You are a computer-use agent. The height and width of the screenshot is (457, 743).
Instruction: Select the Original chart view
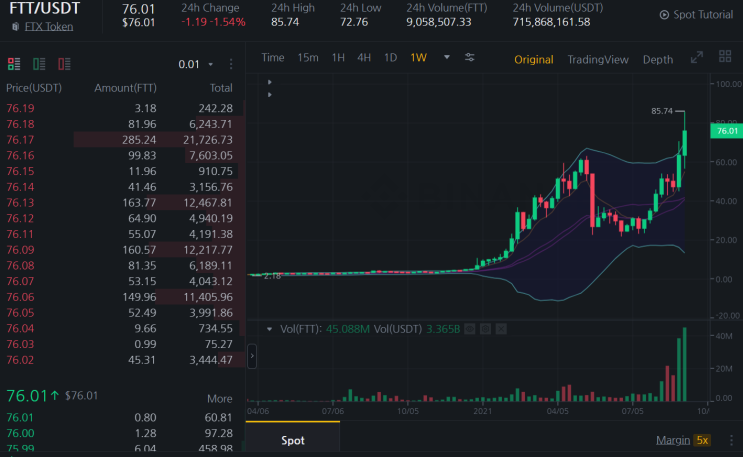click(534, 60)
